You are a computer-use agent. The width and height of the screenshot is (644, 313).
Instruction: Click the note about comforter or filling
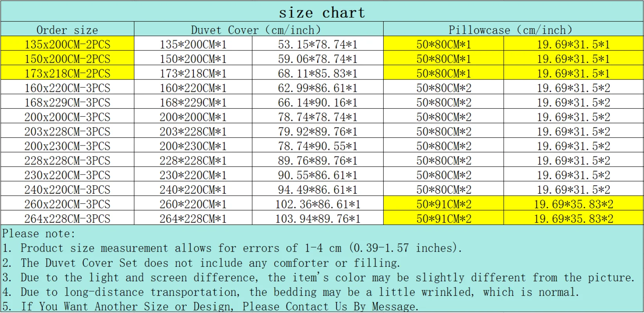click(201, 263)
